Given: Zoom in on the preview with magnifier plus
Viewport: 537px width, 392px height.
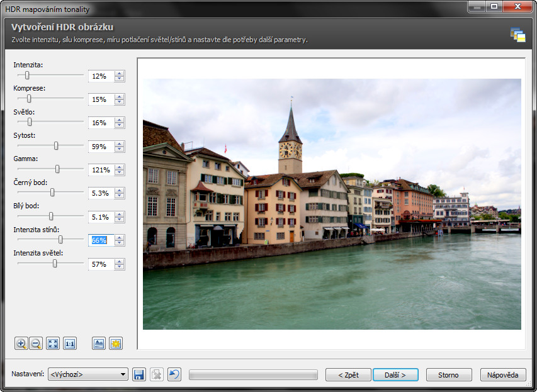Looking at the screenshot, I should 21,344.
